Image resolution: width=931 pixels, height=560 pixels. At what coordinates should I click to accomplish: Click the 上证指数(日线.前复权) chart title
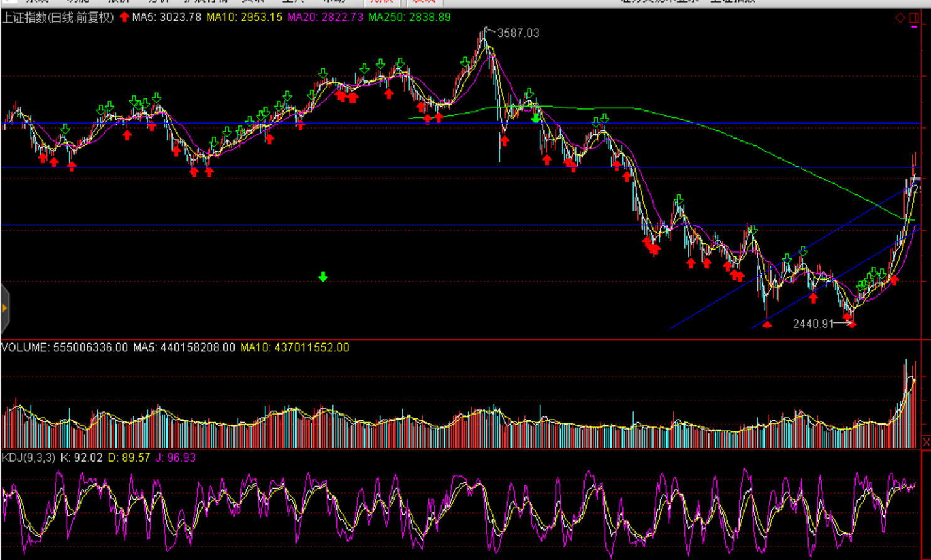(58, 17)
